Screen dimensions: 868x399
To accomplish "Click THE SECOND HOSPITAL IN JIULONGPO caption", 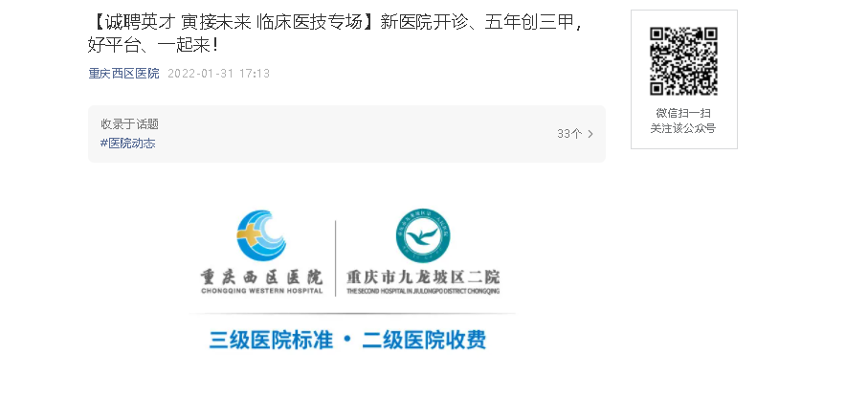I will click(423, 291).
